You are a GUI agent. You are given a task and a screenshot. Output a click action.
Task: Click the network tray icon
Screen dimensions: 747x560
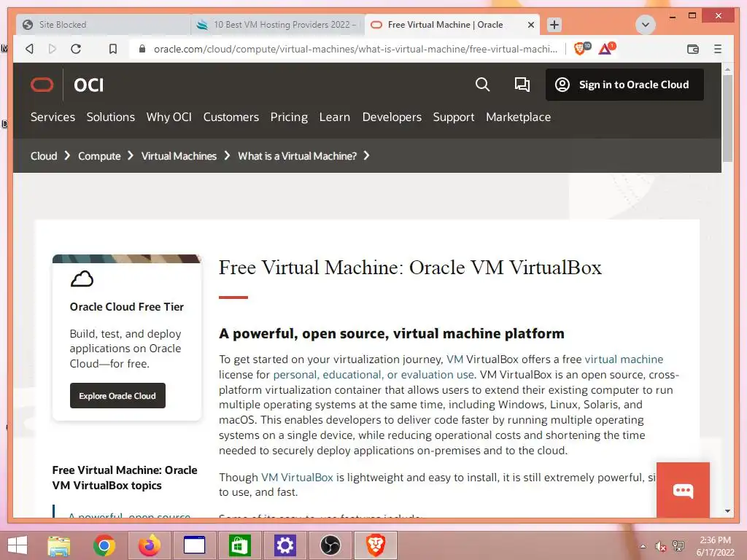tap(678, 546)
